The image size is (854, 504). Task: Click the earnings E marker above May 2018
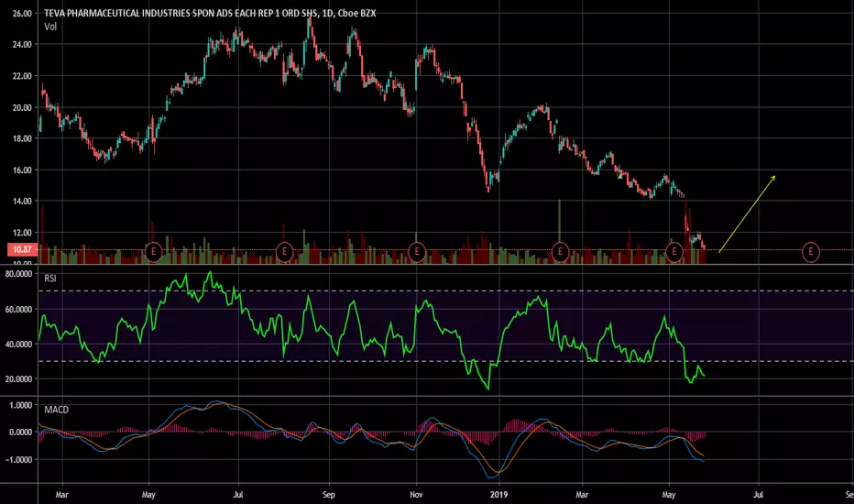(154, 252)
